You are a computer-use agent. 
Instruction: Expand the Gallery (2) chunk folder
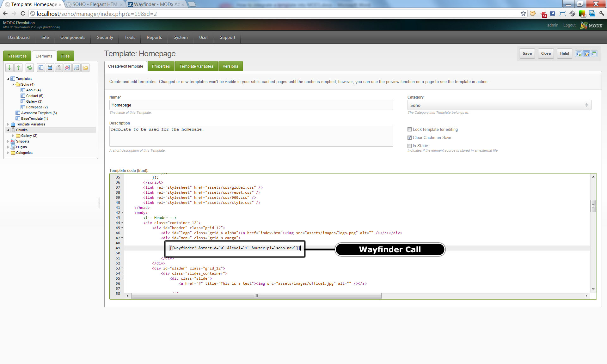[13, 136]
